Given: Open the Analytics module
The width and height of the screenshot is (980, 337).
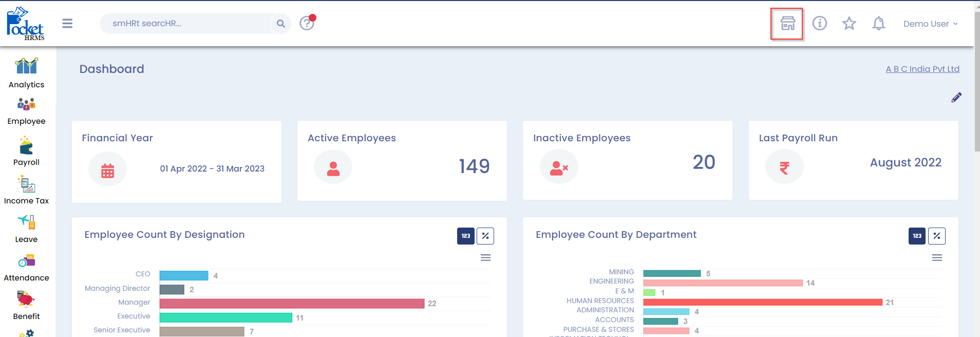Looking at the screenshot, I should point(26,73).
